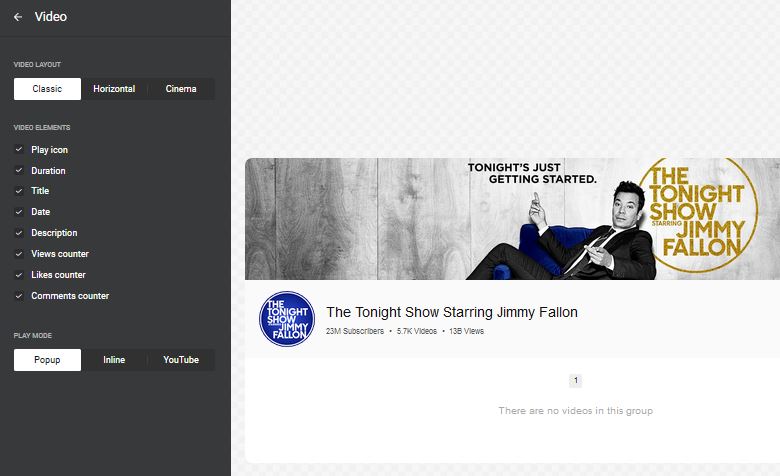Open The Tonight Show Starring Jimmy Fallon title
The width and height of the screenshot is (780, 476).
[x=452, y=312]
